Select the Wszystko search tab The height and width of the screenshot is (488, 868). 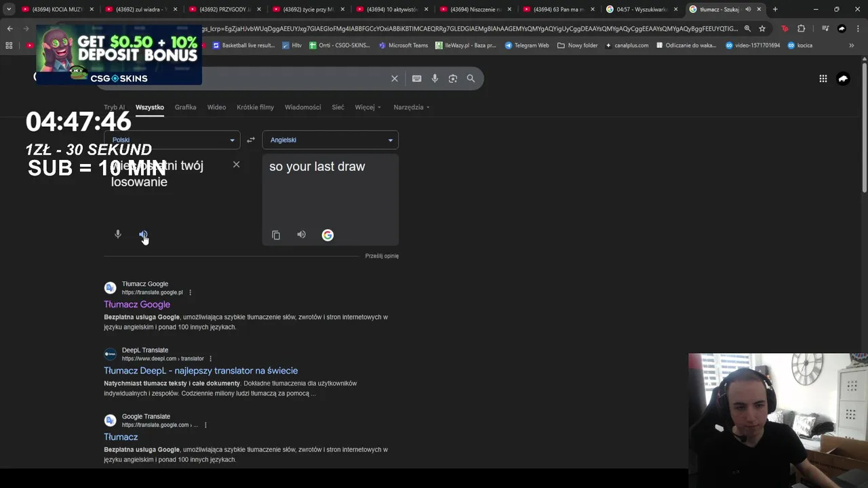click(x=150, y=107)
